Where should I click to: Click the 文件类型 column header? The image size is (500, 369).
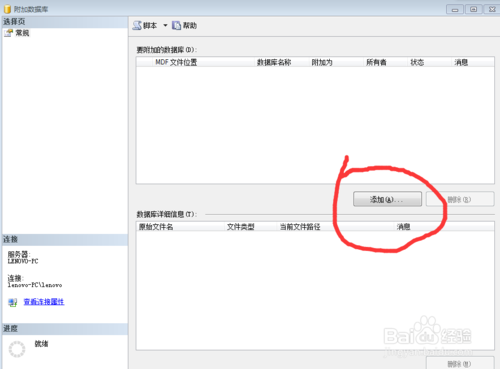pyautogui.click(x=241, y=227)
